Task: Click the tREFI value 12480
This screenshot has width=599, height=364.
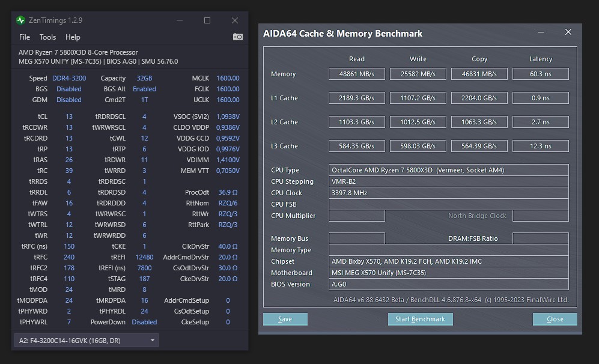Action: (144, 257)
